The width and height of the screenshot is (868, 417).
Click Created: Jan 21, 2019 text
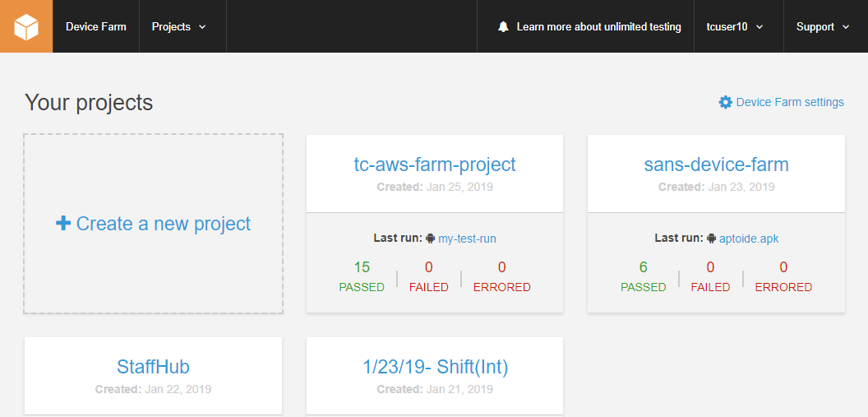[435, 389]
